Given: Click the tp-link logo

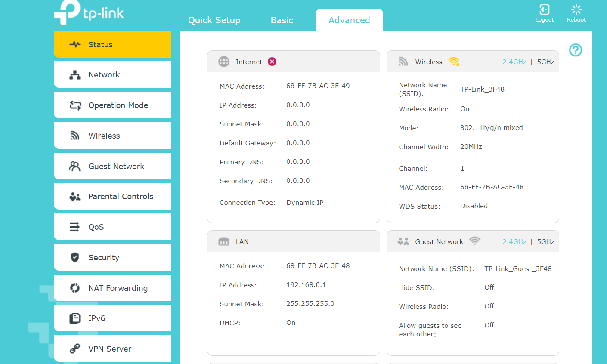Looking at the screenshot, I should pyautogui.click(x=89, y=12).
